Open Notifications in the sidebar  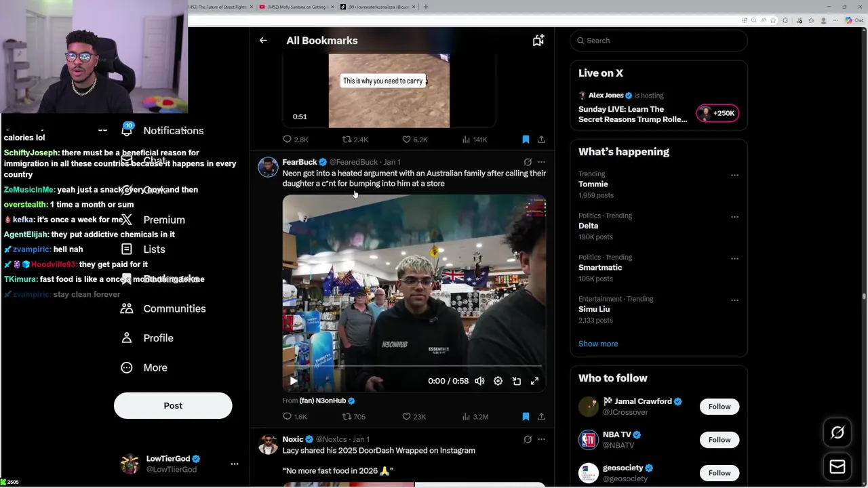click(163, 131)
